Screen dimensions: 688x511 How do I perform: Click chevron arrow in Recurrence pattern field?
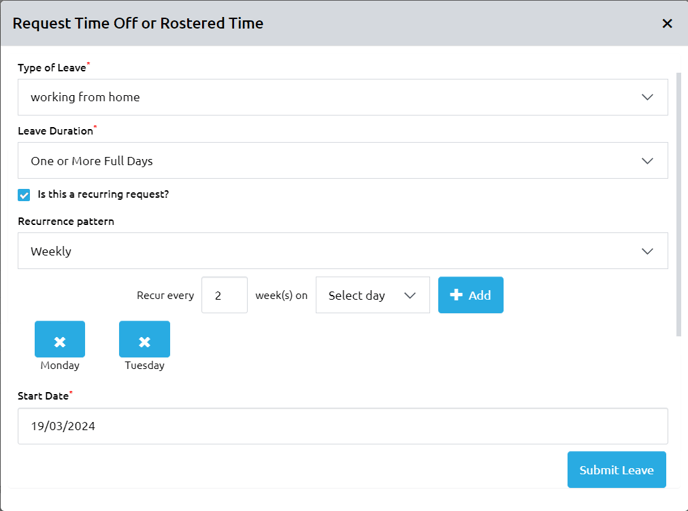pyautogui.click(x=647, y=251)
